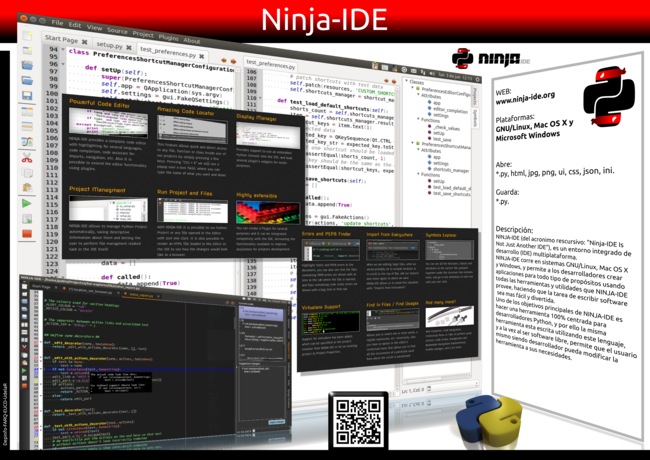Select shortcuts_manager in the symbols tree

[x=451, y=170]
